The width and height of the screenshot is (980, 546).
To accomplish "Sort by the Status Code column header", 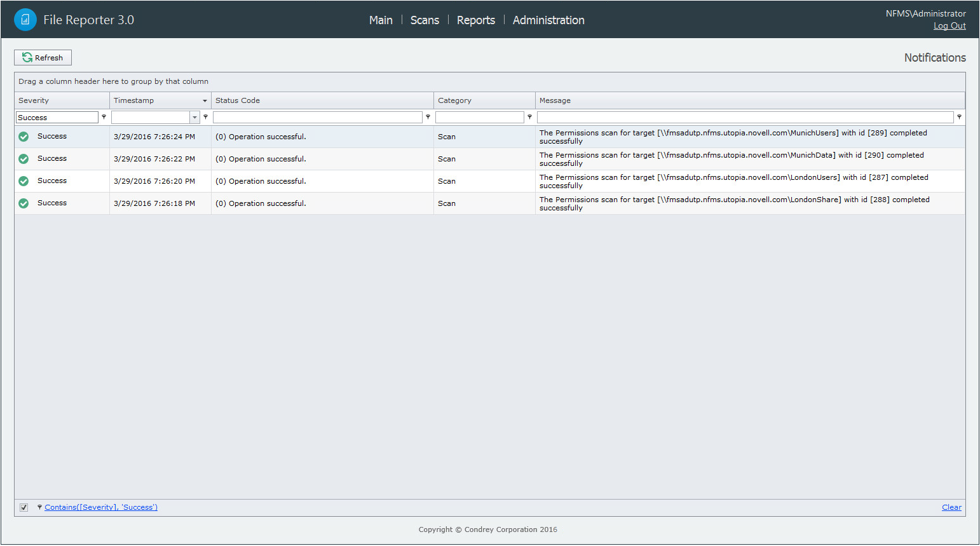I will (x=323, y=100).
